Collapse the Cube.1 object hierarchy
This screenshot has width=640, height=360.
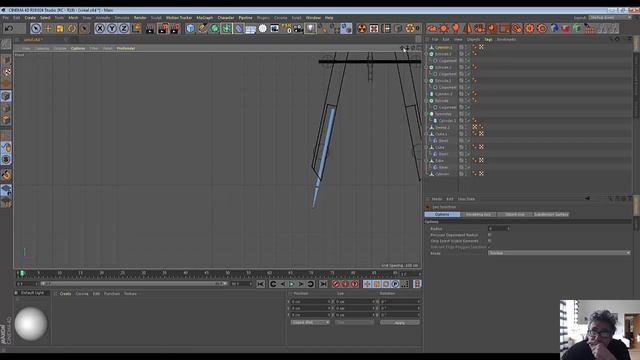click(x=427, y=134)
